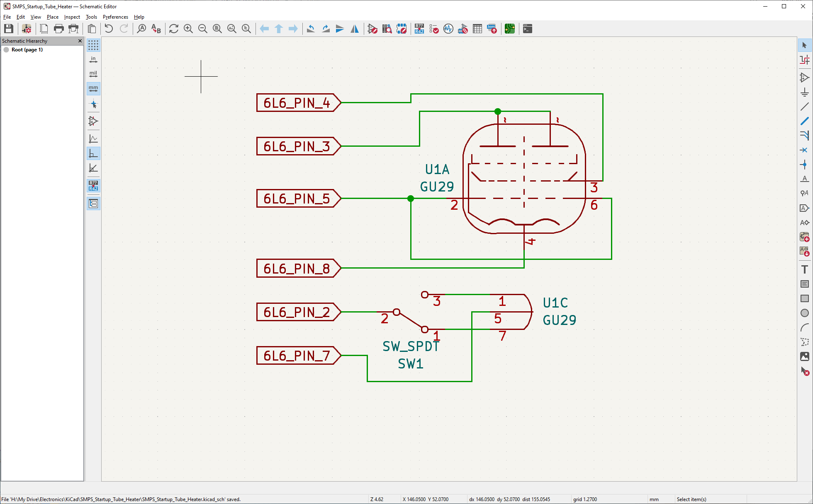Image resolution: width=813 pixels, height=504 pixels.
Task: Open the Simulator
Action: tap(448, 29)
